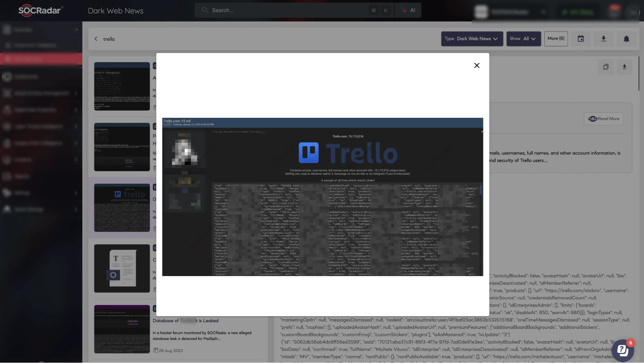The width and height of the screenshot is (644, 363).
Task: Click the copy icon on dark web card
Action: point(606,67)
